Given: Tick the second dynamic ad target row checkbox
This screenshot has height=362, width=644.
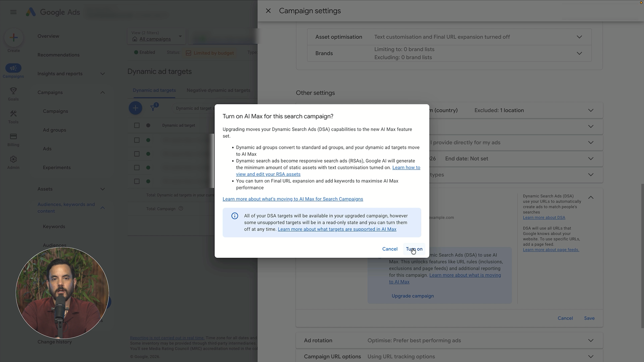Looking at the screenshot, I should pyautogui.click(x=137, y=154).
